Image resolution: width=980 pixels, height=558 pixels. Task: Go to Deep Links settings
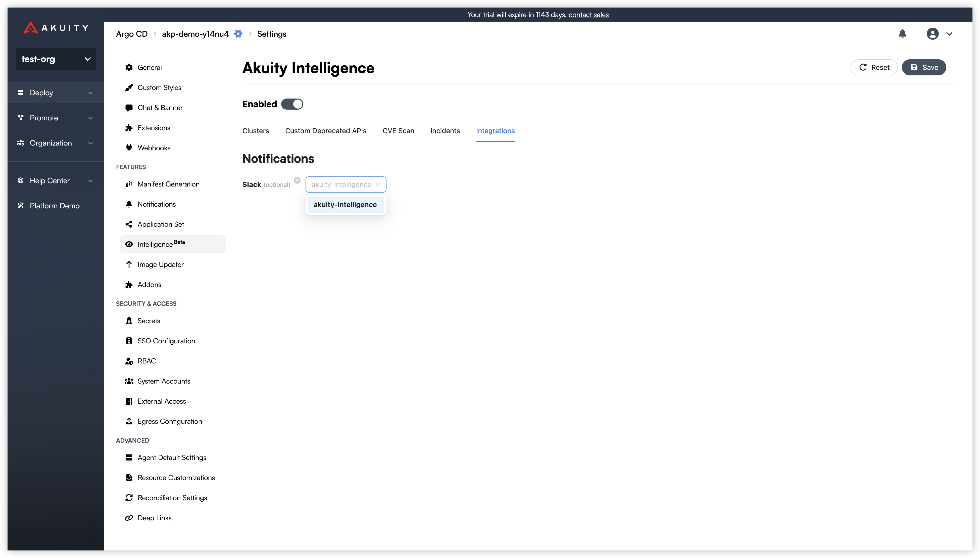tap(154, 518)
